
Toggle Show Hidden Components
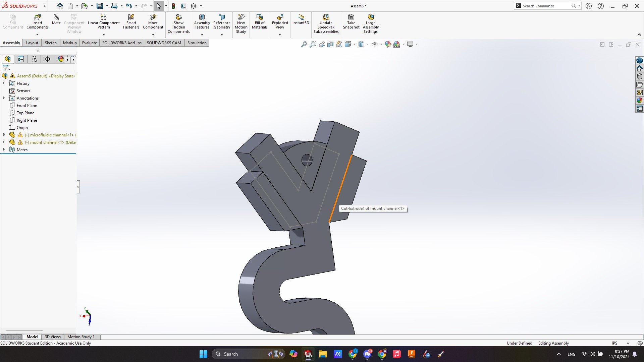pyautogui.click(x=179, y=17)
